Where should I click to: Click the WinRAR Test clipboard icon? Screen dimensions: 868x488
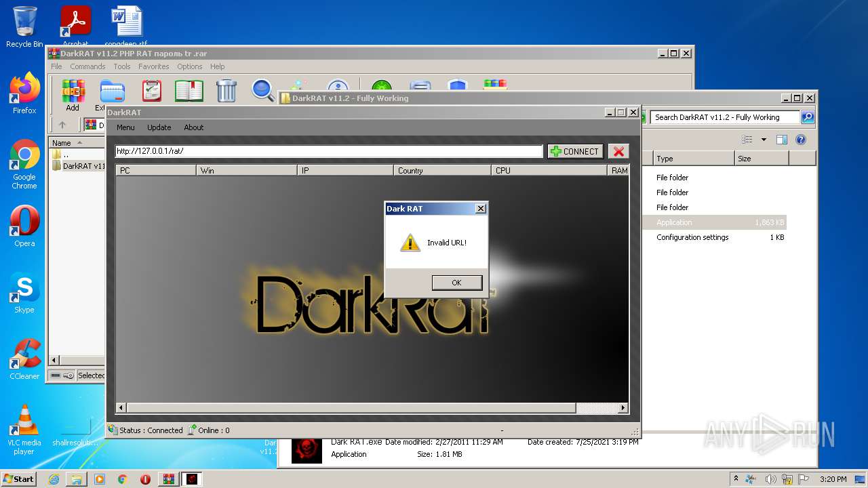pyautogui.click(x=151, y=91)
